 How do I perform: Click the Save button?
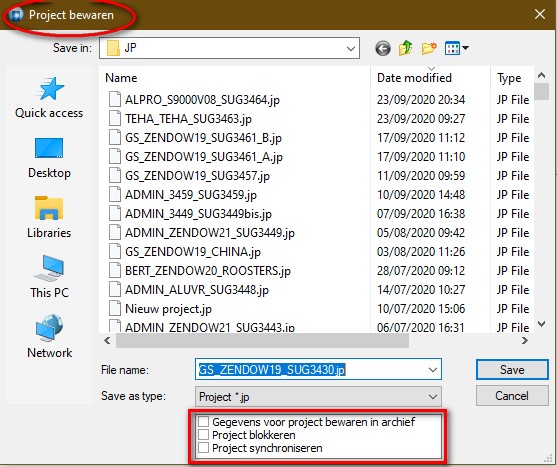512,370
